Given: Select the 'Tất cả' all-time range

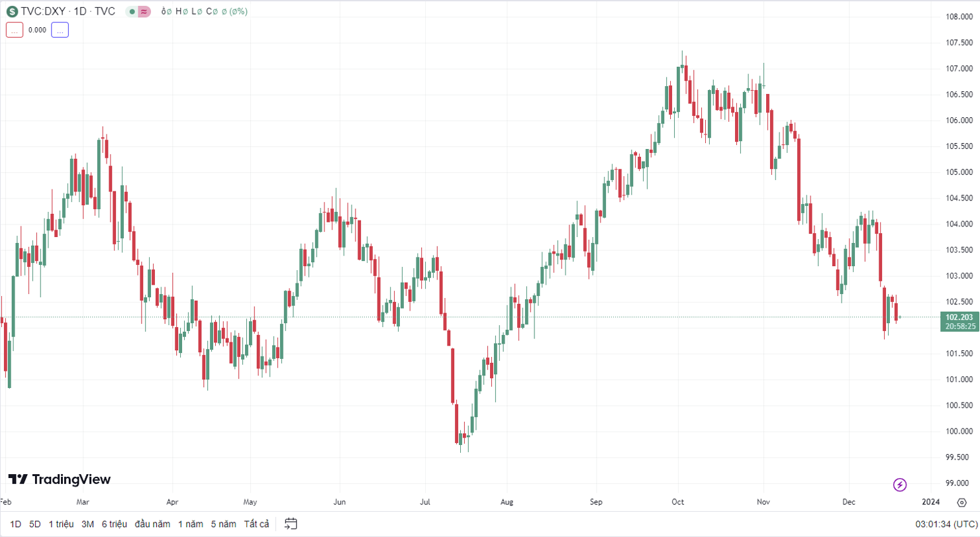Looking at the screenshot, I should [256, 524].
